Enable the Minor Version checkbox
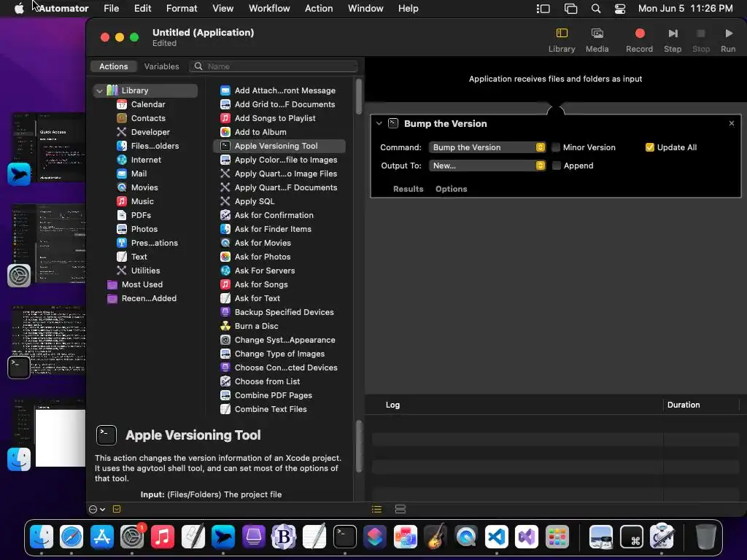The height and width of the screenshot is (560, 747). point(556,147)
